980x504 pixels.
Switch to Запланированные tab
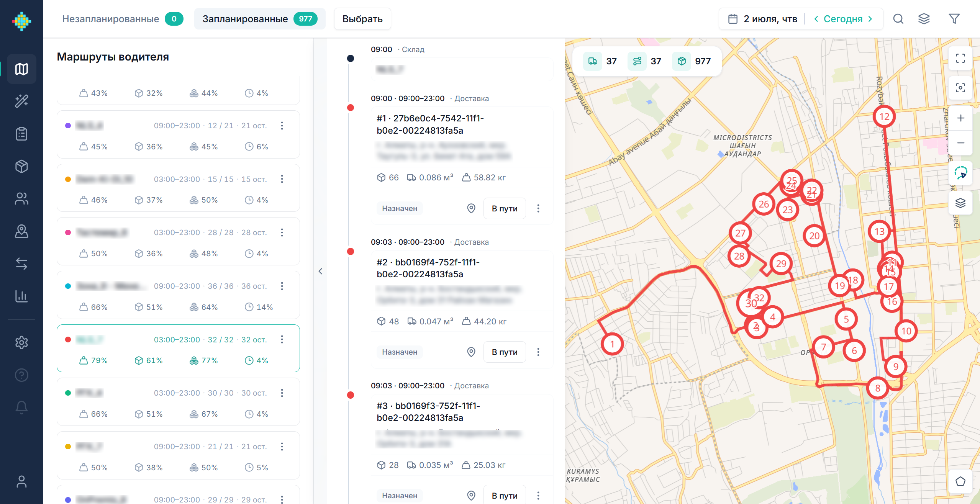260,19
